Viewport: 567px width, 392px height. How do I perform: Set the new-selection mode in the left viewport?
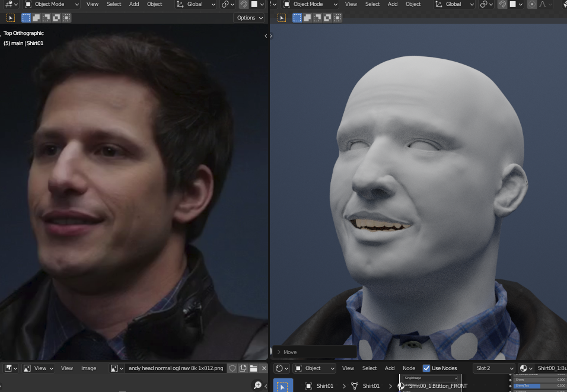click(26, 18)
